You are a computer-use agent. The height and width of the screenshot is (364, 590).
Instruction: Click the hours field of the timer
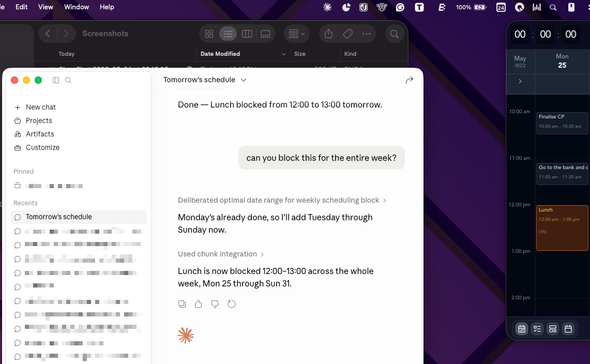point(520,34)
